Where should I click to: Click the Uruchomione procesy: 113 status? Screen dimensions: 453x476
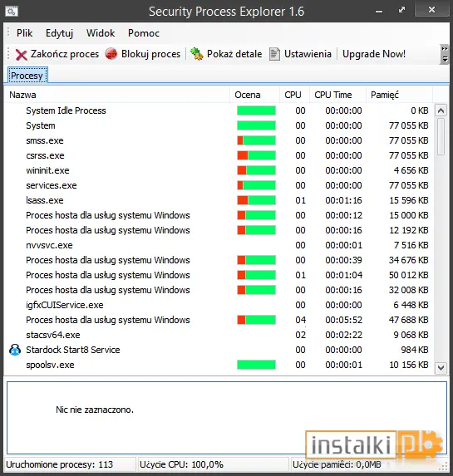(60, 464)
